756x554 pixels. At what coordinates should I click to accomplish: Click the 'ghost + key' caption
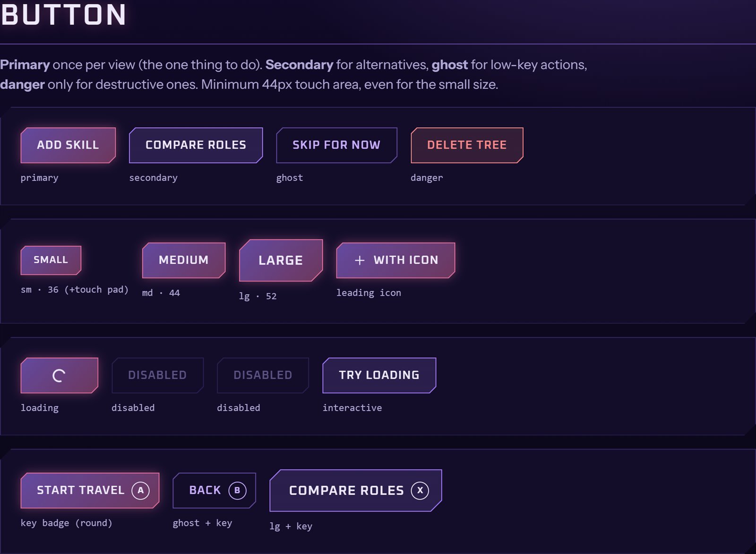[x=202, y=523]
